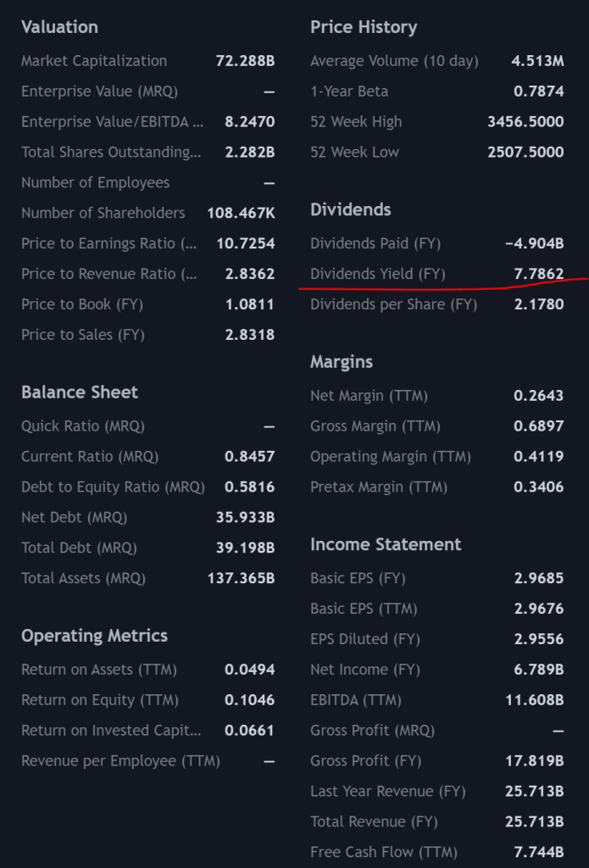Select the Dividends per Share (FY) value

pyautogui.click(x=539, y=304)
